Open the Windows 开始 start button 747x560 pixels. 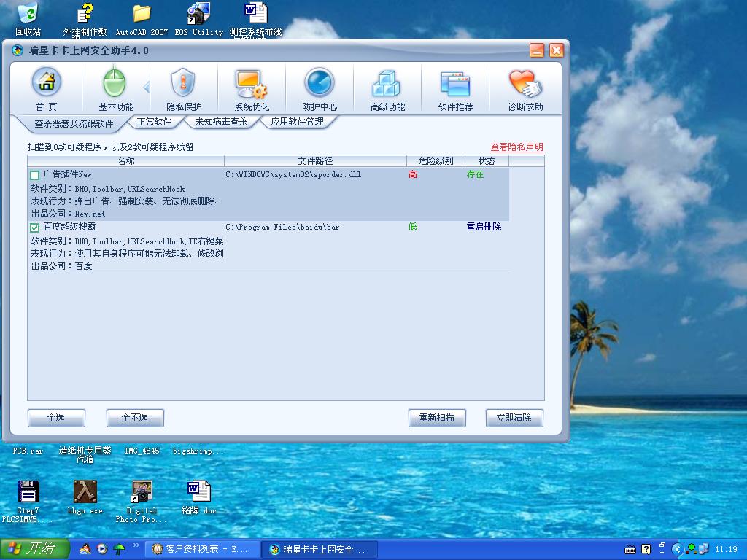35,549
